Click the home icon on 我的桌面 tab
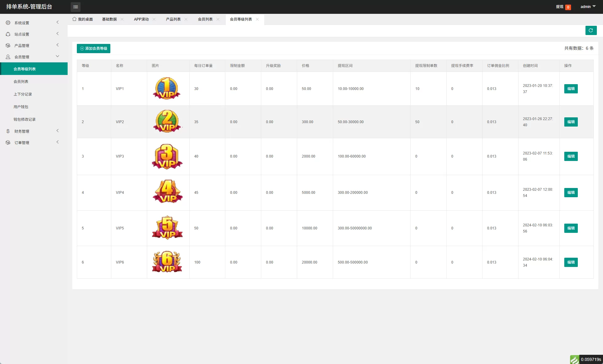The width and height of the screenshot is (603, 364). tap(74, 19)
